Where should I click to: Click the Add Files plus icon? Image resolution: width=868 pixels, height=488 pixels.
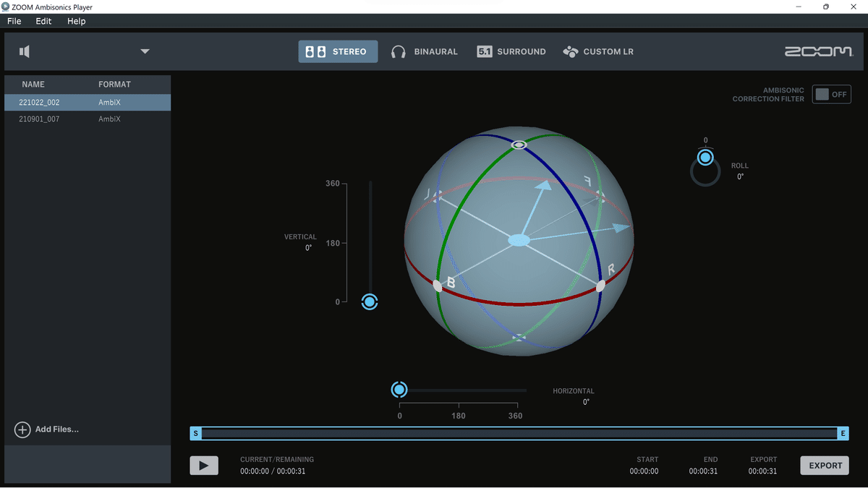[22, 429]
